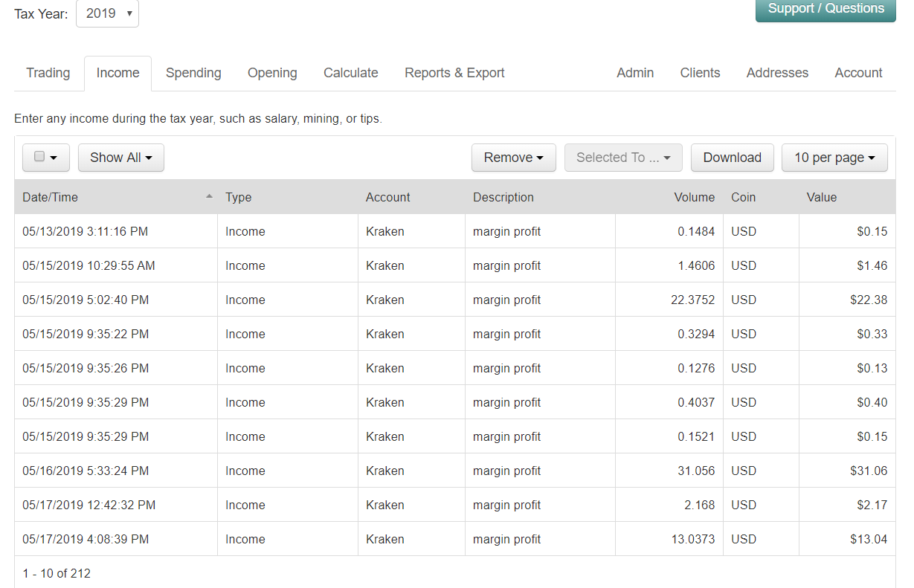Click the Download button
The width and height of the screenshot is (914, 588).
click(732, 158)
